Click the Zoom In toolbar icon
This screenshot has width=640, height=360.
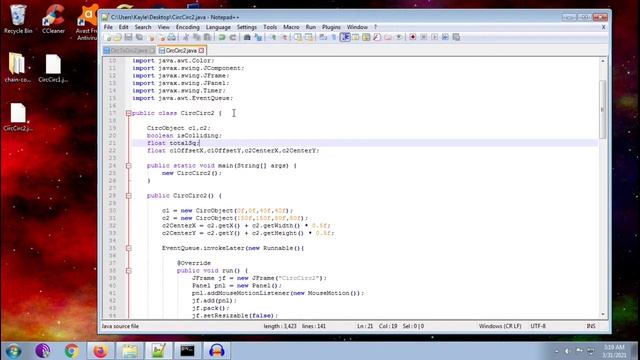273,38
